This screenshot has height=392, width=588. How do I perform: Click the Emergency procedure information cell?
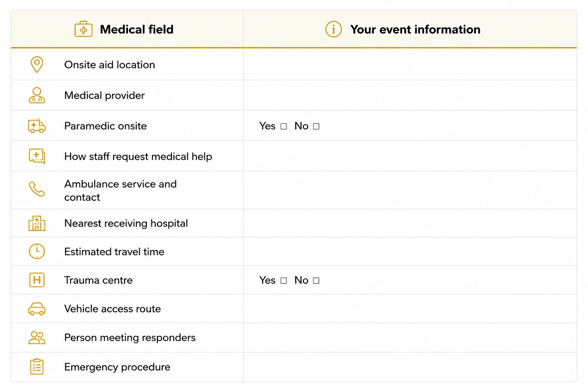(x=410, y=367)
